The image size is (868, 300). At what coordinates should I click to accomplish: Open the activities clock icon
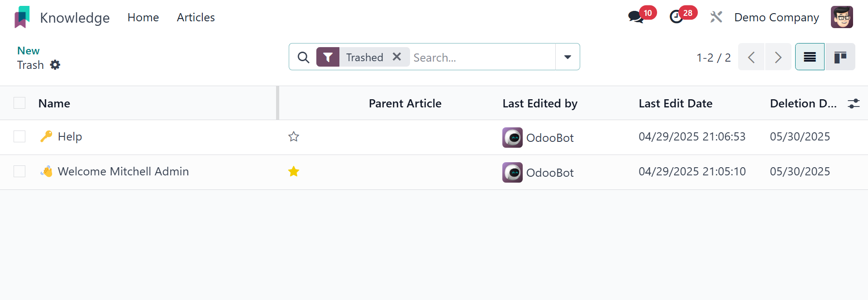(676, 17)
